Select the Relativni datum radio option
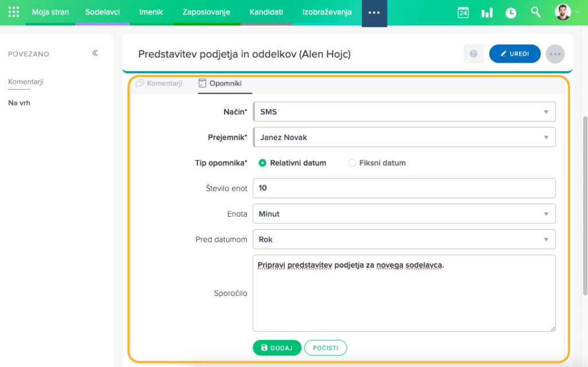Viewport: 588px width, 367px height. (x=262, y=163)
